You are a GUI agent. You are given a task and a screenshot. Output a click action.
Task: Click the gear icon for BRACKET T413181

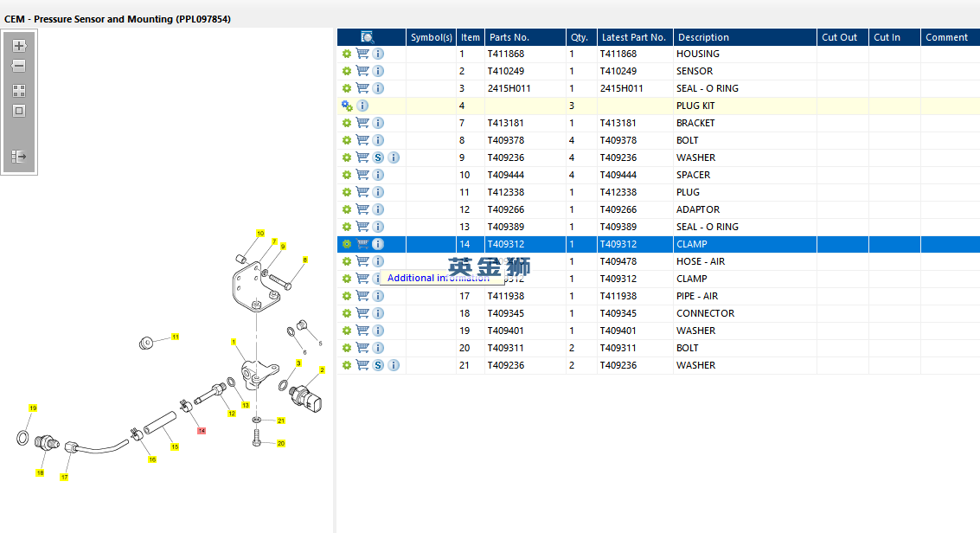pos(346,123)
